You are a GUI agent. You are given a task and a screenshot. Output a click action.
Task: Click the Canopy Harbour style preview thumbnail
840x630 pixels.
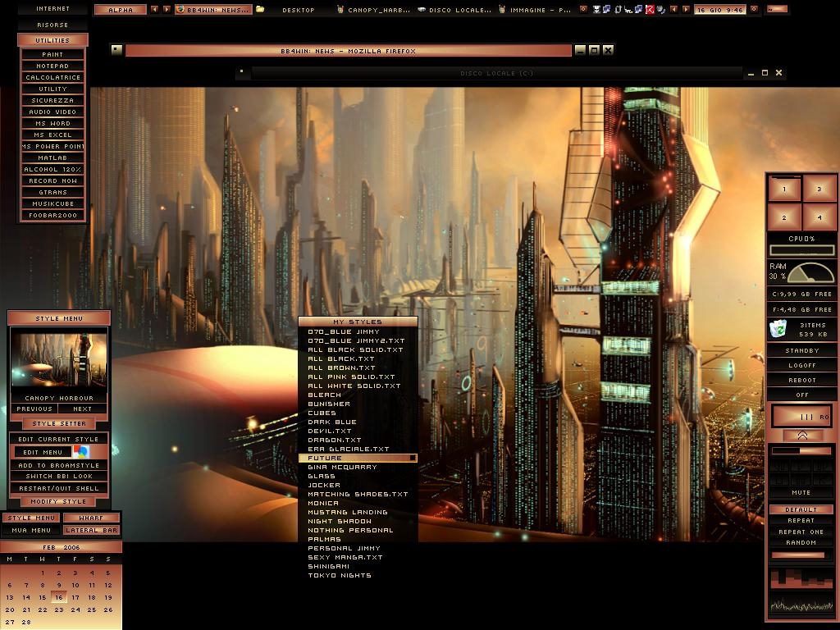point(59,360)
